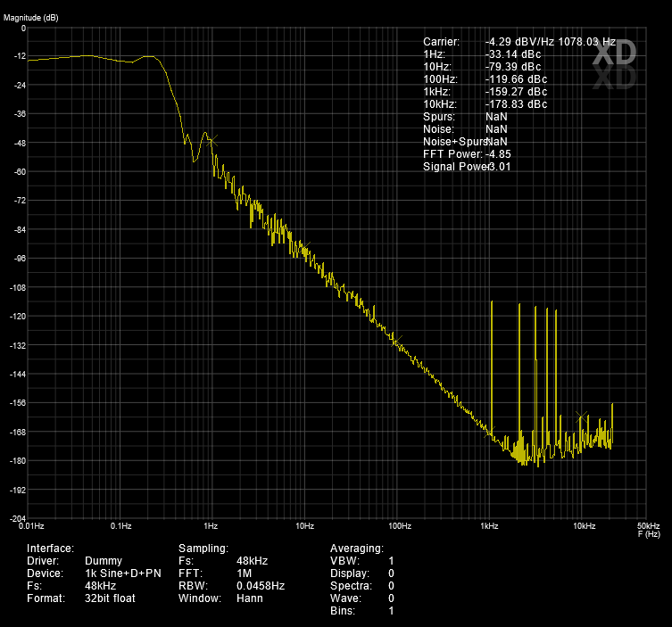This screenshot has height=627, width=672.
Task: Click the Bins value 1
Action: click(x=391, y=611)
